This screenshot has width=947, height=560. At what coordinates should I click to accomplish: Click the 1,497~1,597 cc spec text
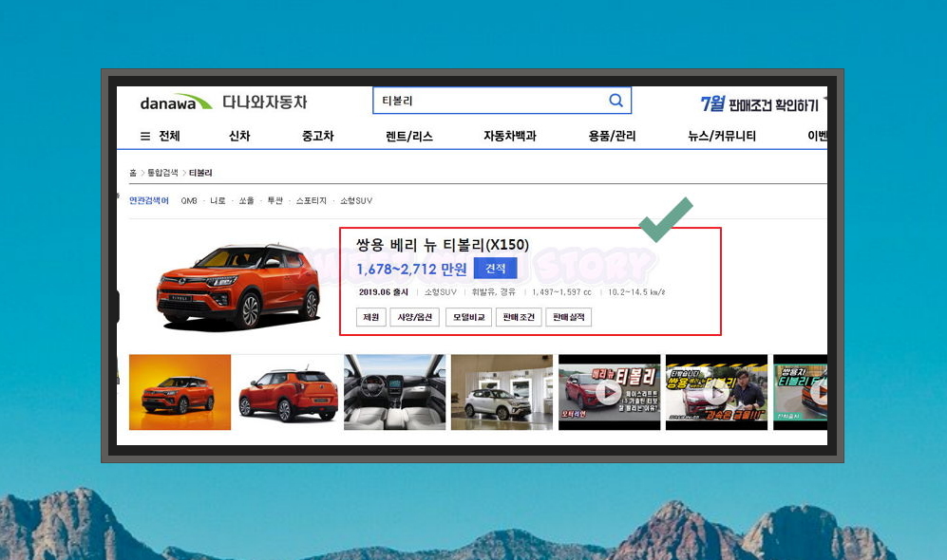tap(561, 292)
